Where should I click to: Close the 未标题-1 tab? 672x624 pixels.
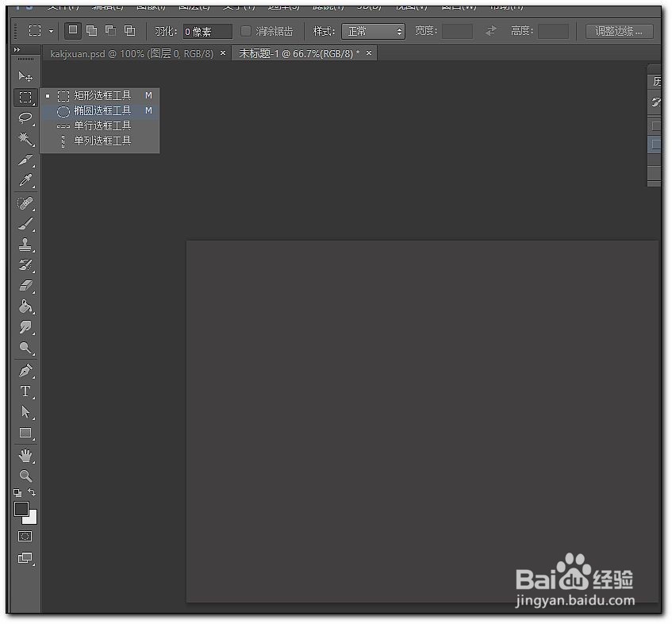coord(369,53)
